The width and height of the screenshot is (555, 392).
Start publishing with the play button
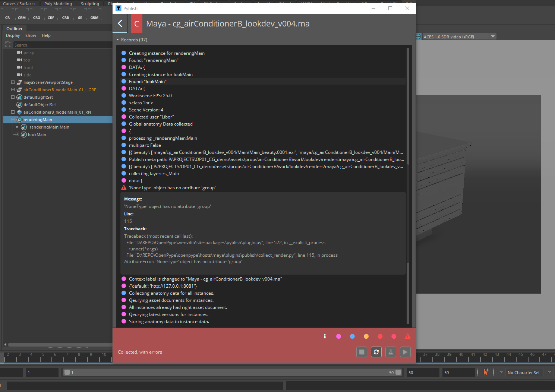point(405,352)
